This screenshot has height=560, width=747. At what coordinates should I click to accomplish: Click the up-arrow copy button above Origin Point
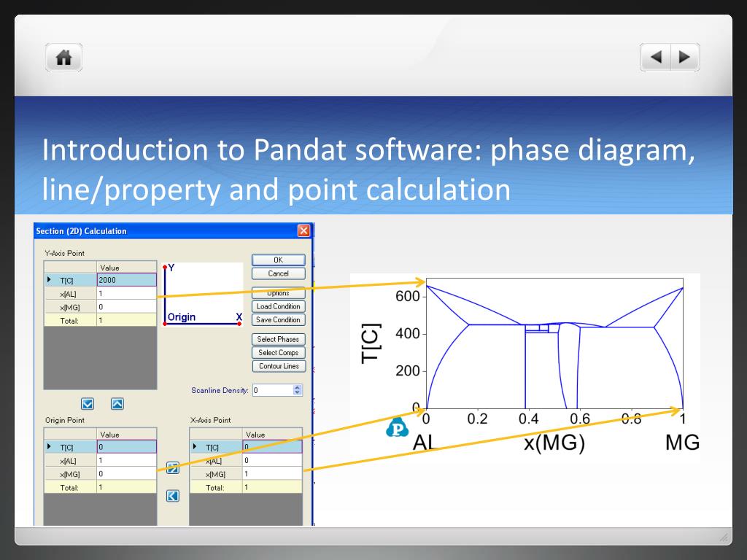tap(117, 404)
